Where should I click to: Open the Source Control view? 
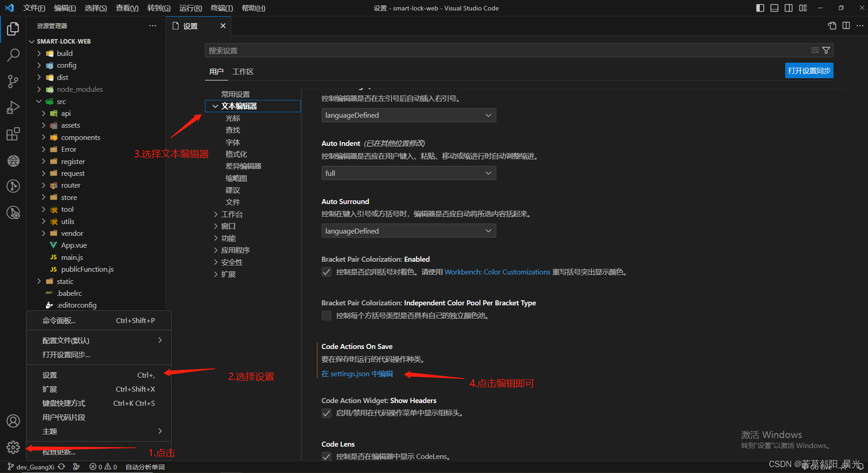click(13, 81)
